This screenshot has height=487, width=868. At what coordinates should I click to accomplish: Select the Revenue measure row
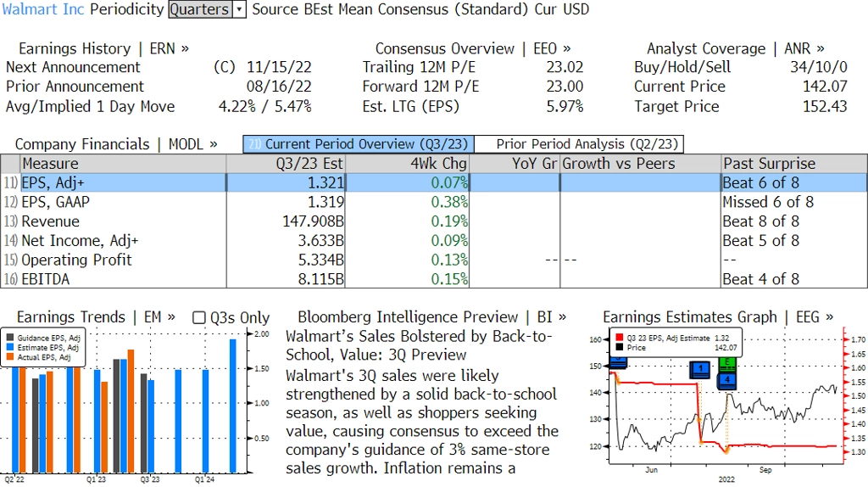(434, 221)
